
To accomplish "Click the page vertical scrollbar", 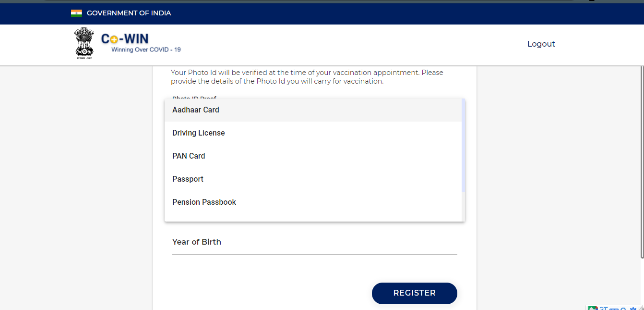I will click(x=642, y=162).
